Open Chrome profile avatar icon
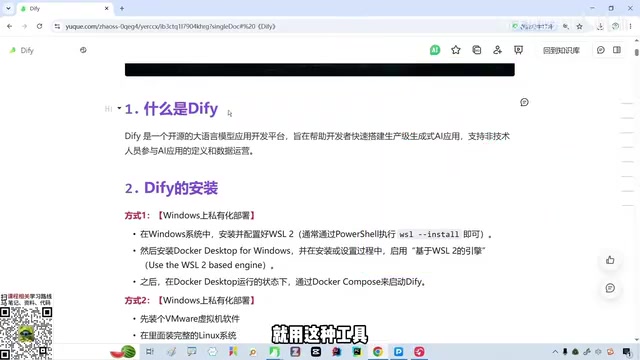 [x=616, y=26]
